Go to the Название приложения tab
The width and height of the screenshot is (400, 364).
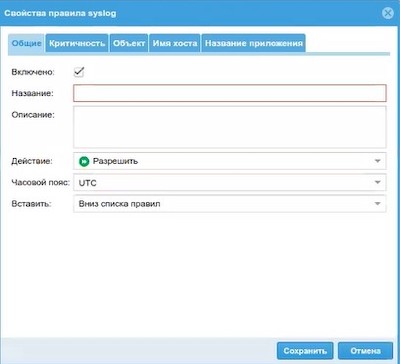point(254,43)
